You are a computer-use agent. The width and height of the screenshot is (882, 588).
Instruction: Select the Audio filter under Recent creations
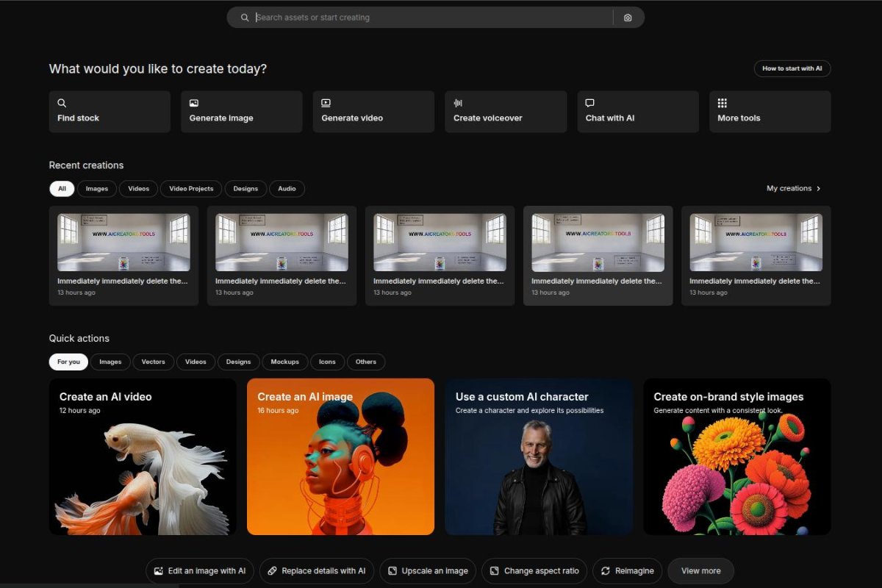pos(287,189)
